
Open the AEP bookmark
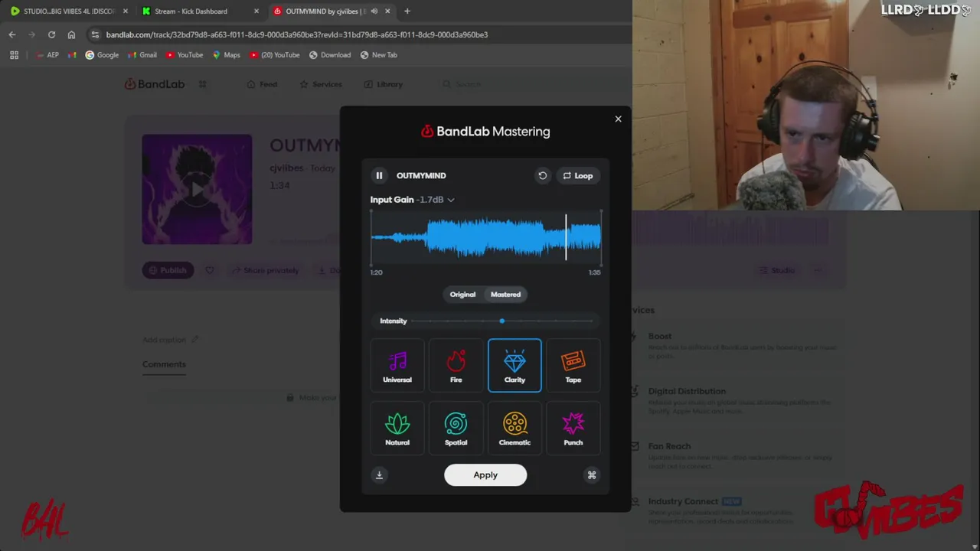click(47, 55)
